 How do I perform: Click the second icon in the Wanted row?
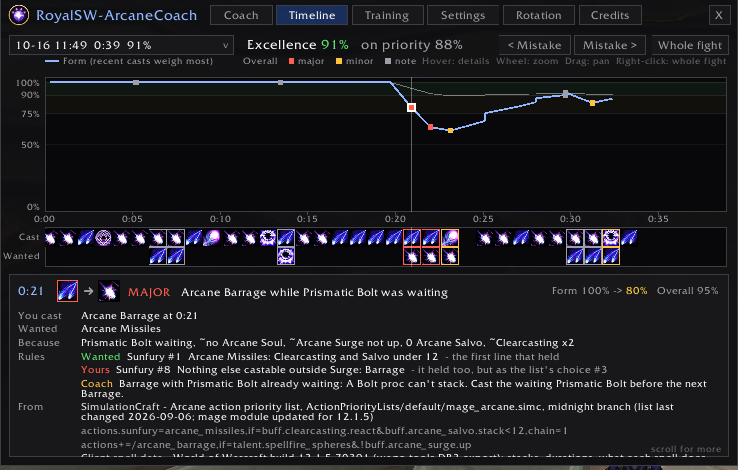176,256
